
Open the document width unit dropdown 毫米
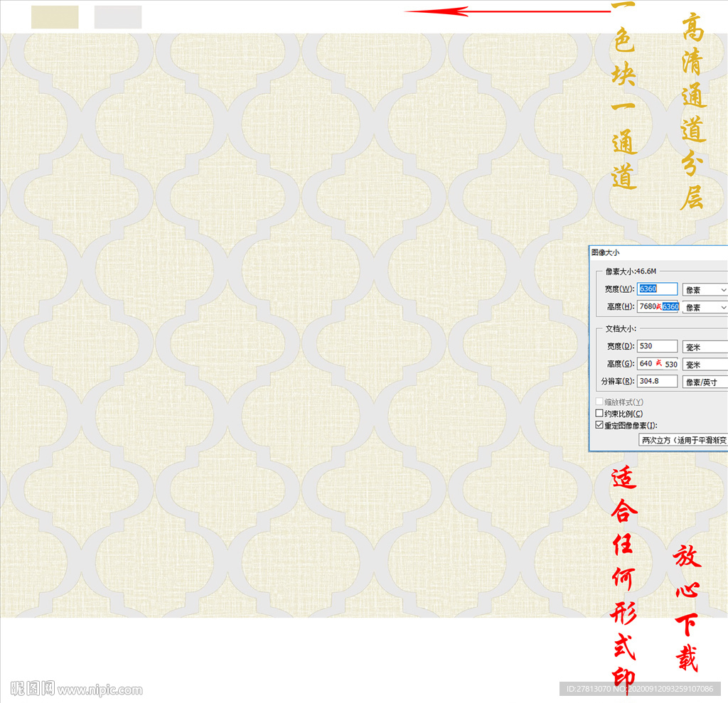pyautogui.click(x=705, y=347)
